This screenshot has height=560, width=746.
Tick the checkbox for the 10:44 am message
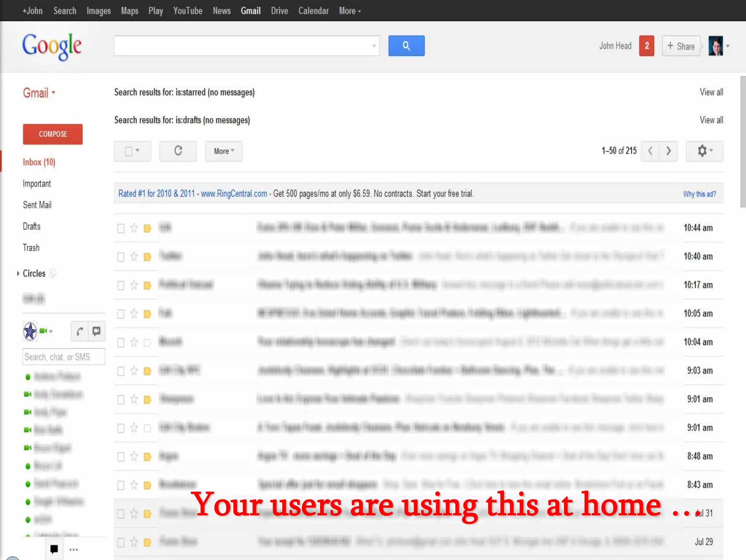121,228
